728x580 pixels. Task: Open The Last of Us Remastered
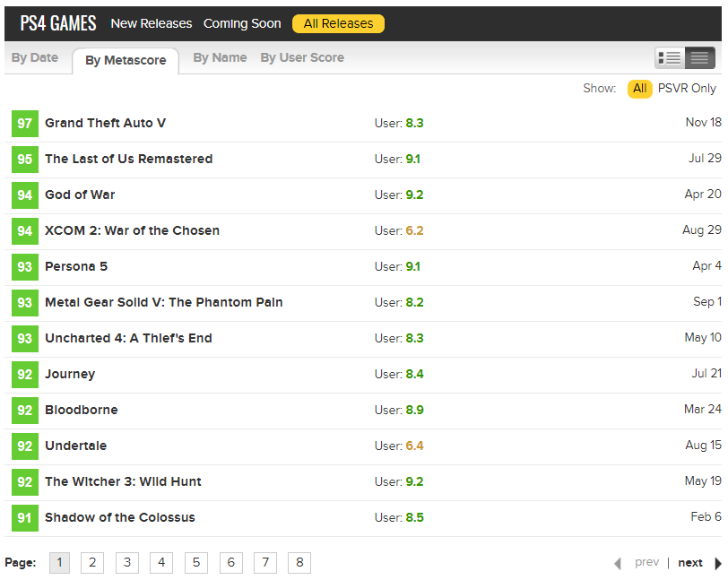(128, 159)
